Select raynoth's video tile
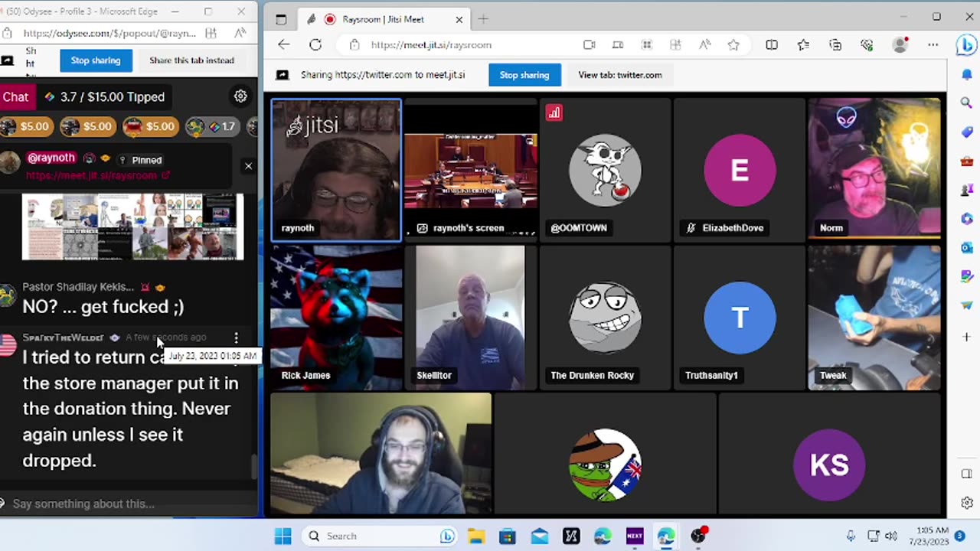The width and height of the screenshot is (980, 551). (335, 170)
